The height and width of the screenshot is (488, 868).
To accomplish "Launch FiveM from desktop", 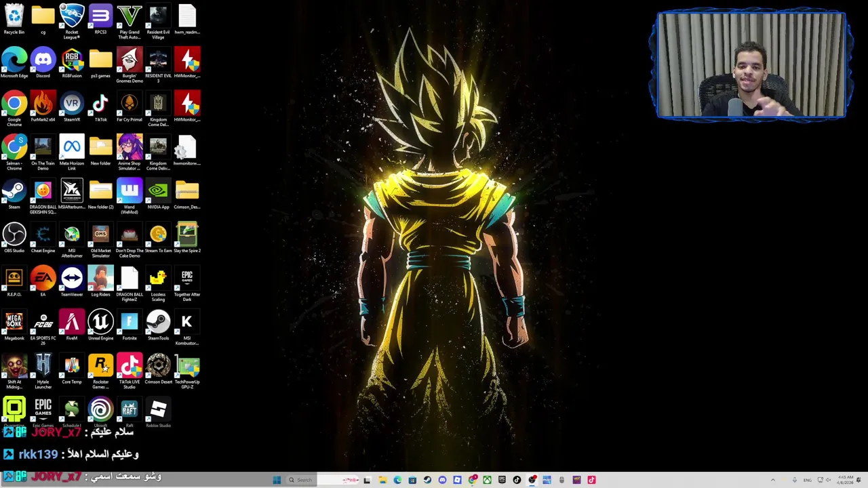I will click(72, 325).
